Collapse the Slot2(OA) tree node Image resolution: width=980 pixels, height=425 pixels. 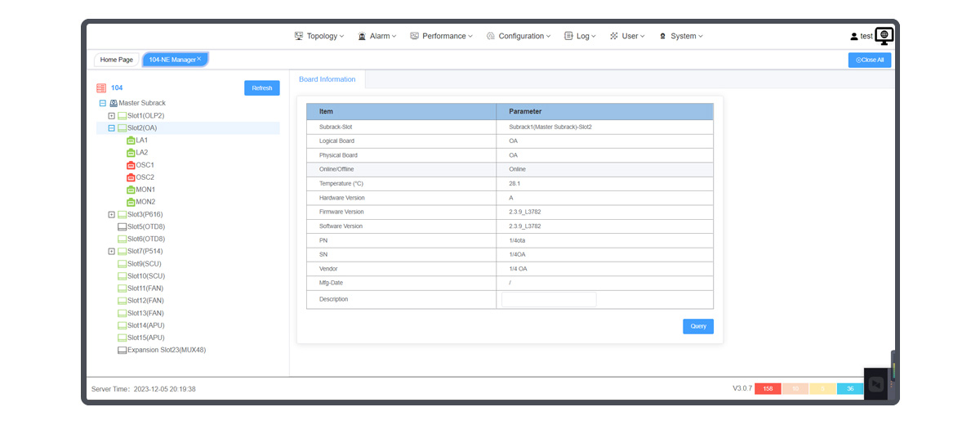click(112, 128)
